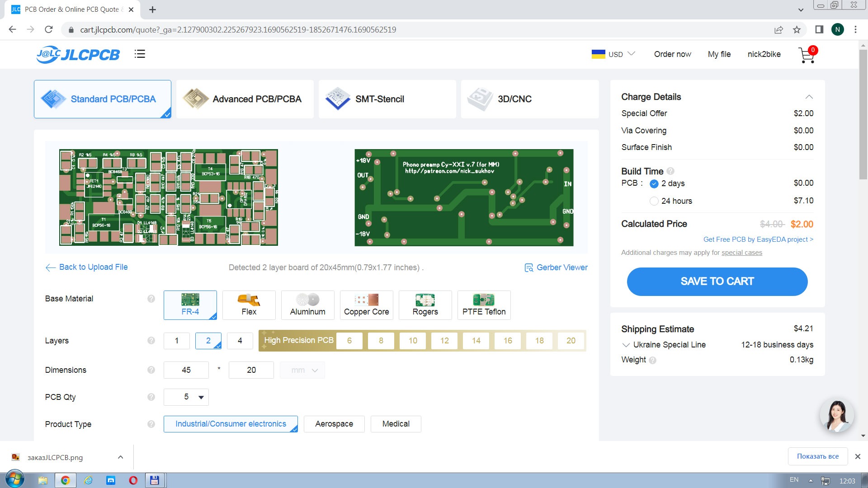
Task: Choose 4 layers option
Action: click(240, 341)
